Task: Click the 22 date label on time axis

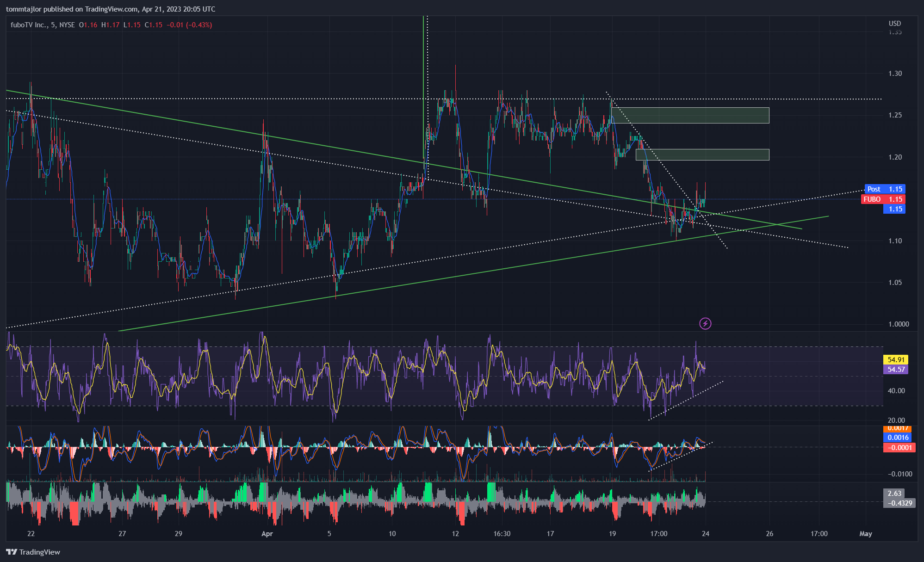Action: click(31, 534)
